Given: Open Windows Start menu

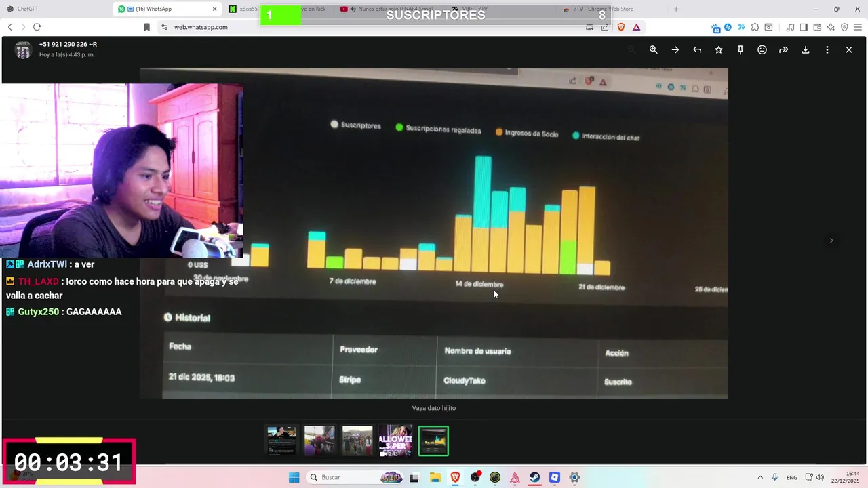Looking at the screenshot, I should [x=294, y=477].
